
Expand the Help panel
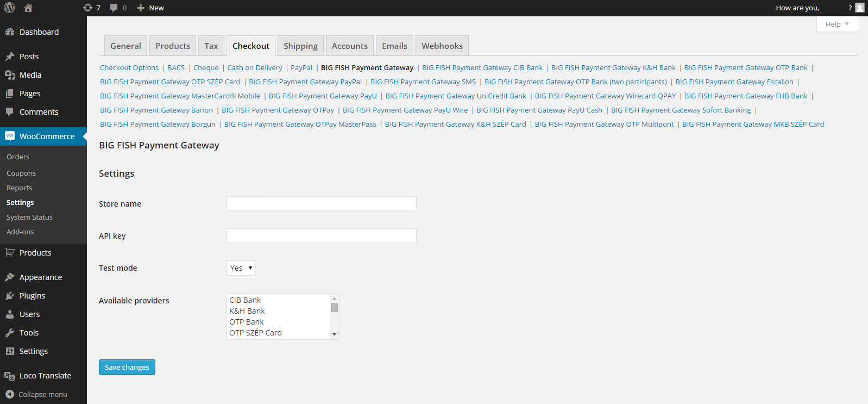836,24
